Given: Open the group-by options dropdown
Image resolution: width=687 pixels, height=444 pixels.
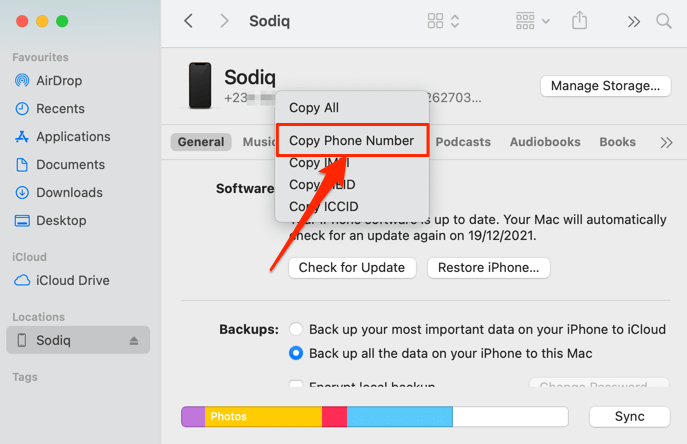Looking at the screenshot, I should coord(532,21).
